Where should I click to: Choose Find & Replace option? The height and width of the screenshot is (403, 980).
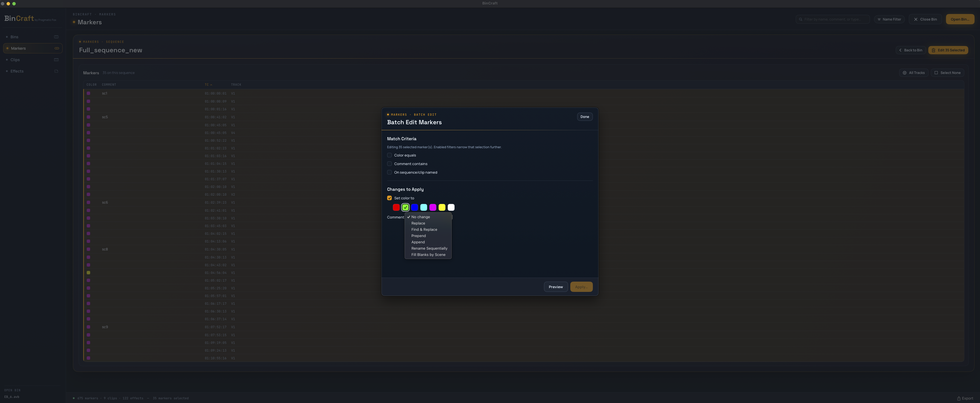(428, 230)
